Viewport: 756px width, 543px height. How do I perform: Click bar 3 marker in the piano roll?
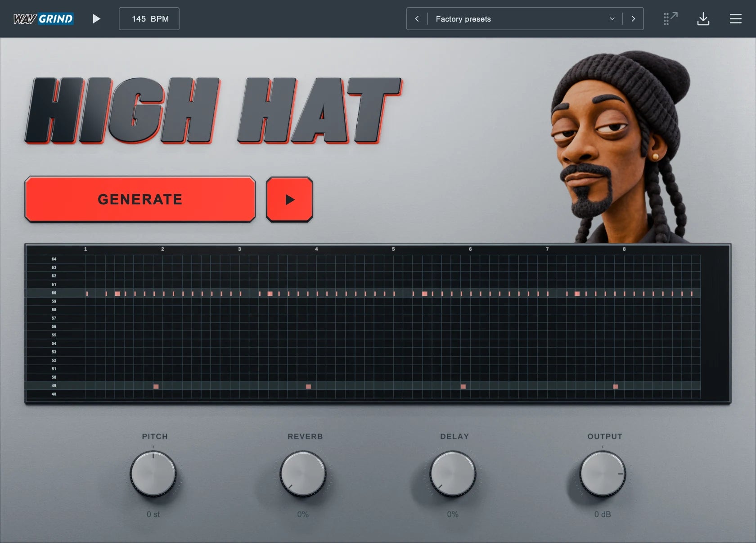coord(239,249)
